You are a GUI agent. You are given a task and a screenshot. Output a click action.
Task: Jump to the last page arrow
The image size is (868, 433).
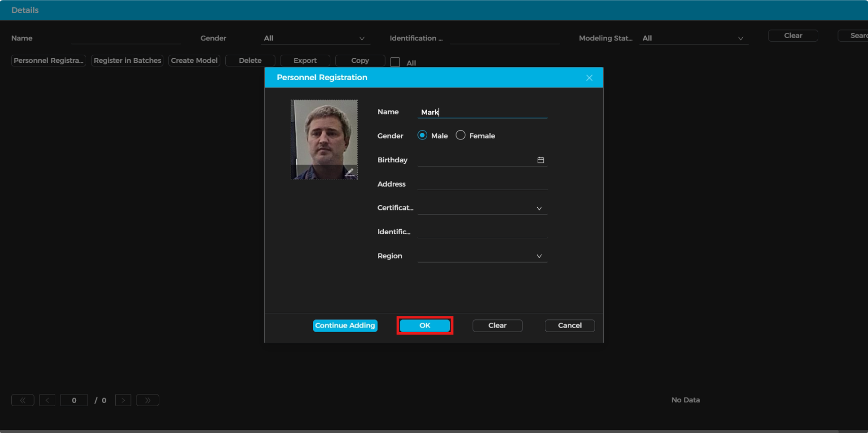[148, 400]
